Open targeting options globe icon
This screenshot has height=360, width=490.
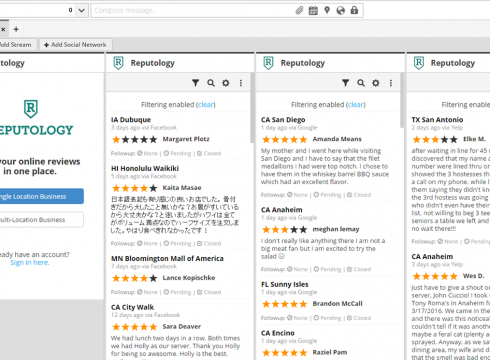340,11
